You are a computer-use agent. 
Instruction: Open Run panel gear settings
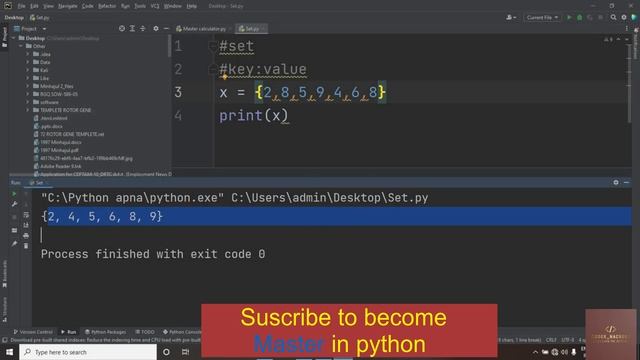[x=616, y=182]
